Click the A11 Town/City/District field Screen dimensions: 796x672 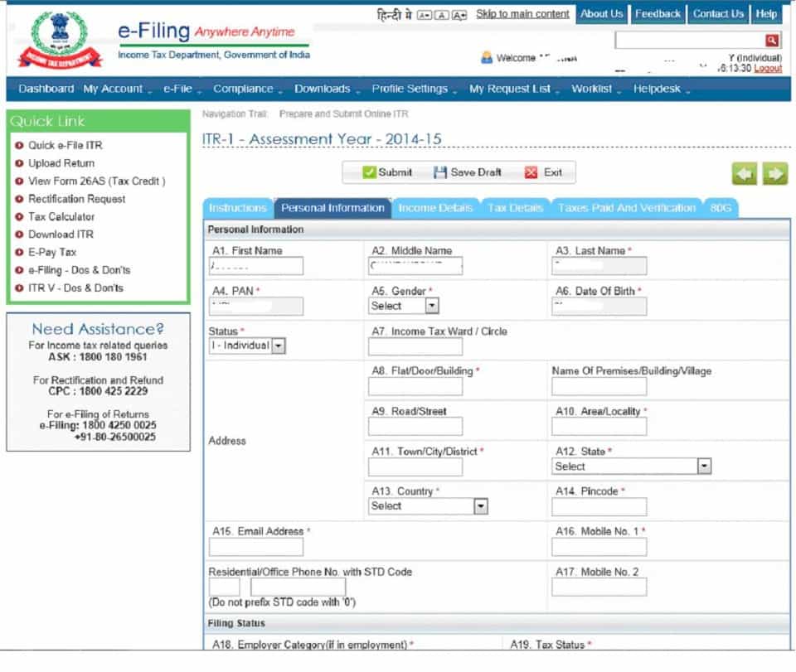[415, 467]
